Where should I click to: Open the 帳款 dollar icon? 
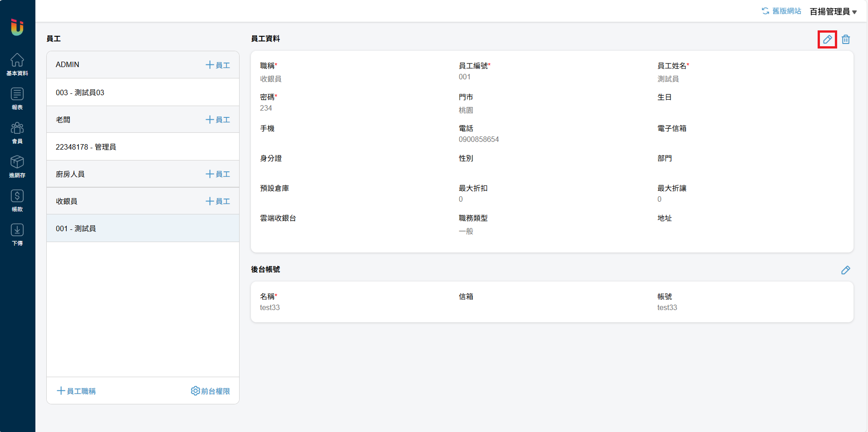point(17,200)
